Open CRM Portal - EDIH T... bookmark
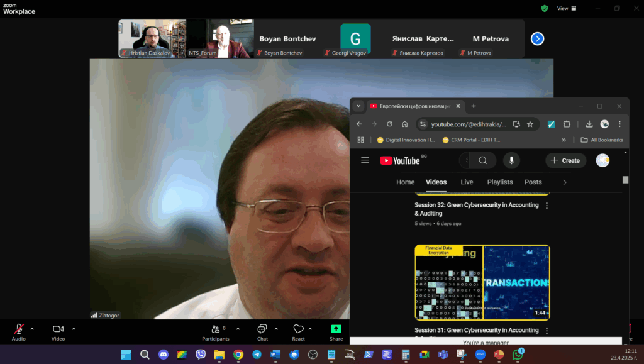Image resolution: width=644 pixels, height=364 pixels. [471, 140]
